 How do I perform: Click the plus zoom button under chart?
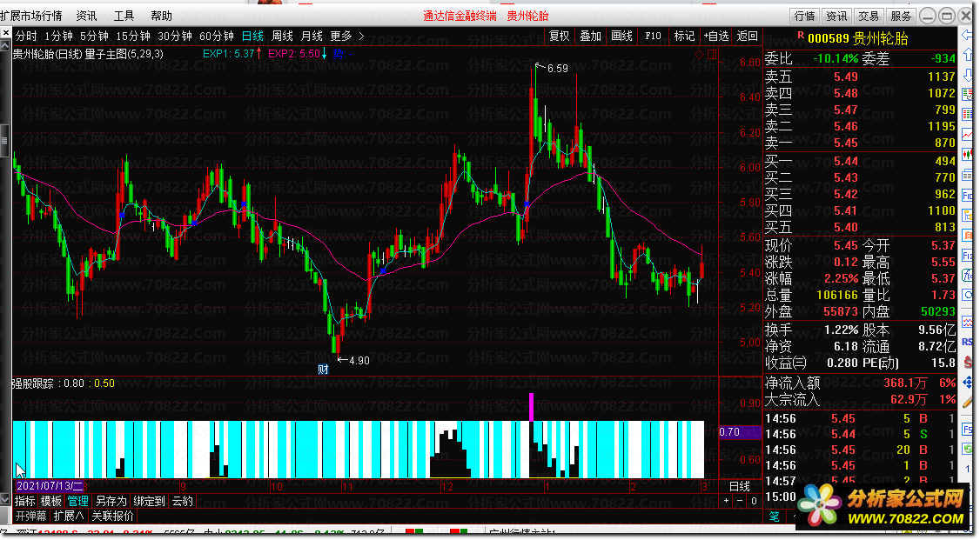[726, 501]
